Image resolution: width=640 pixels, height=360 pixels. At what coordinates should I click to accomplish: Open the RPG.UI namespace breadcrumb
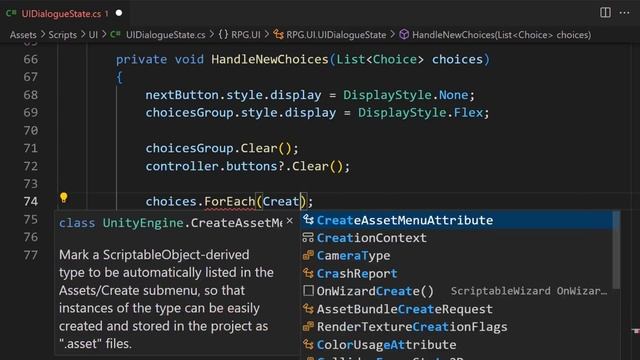(246, 35)
